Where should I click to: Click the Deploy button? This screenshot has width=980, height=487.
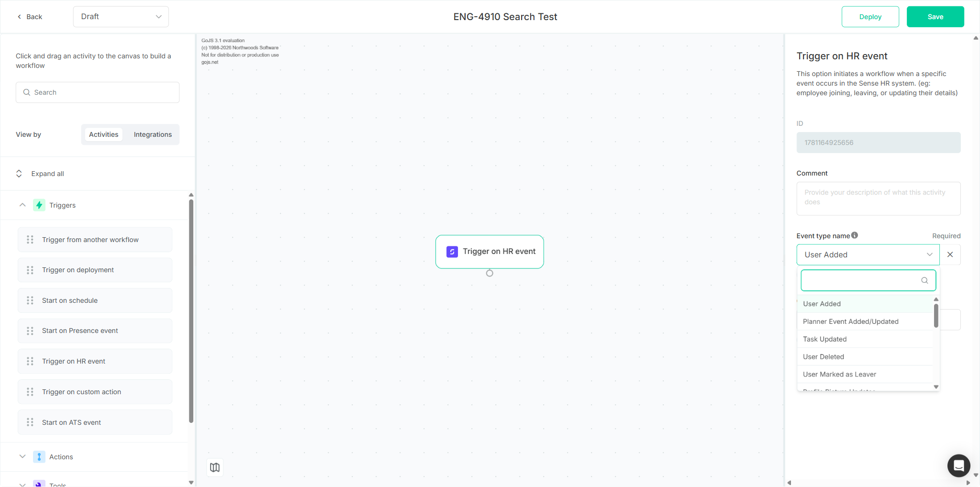pyautogui.click(x=870, y=17)
